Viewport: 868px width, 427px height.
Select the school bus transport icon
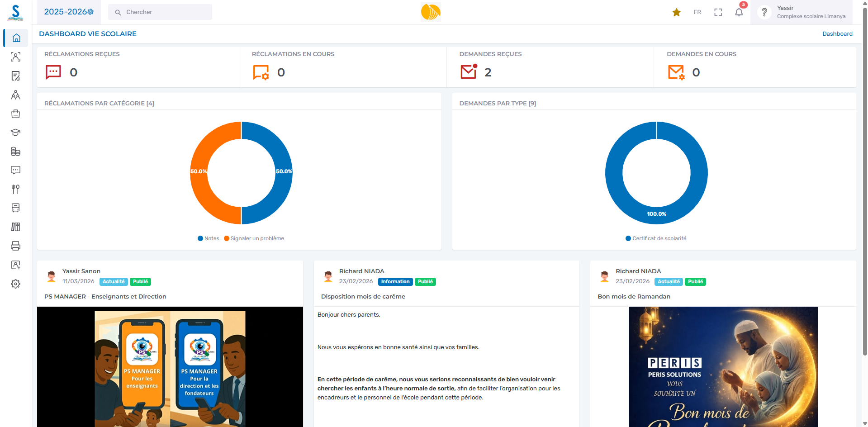[x=16, y=208]
